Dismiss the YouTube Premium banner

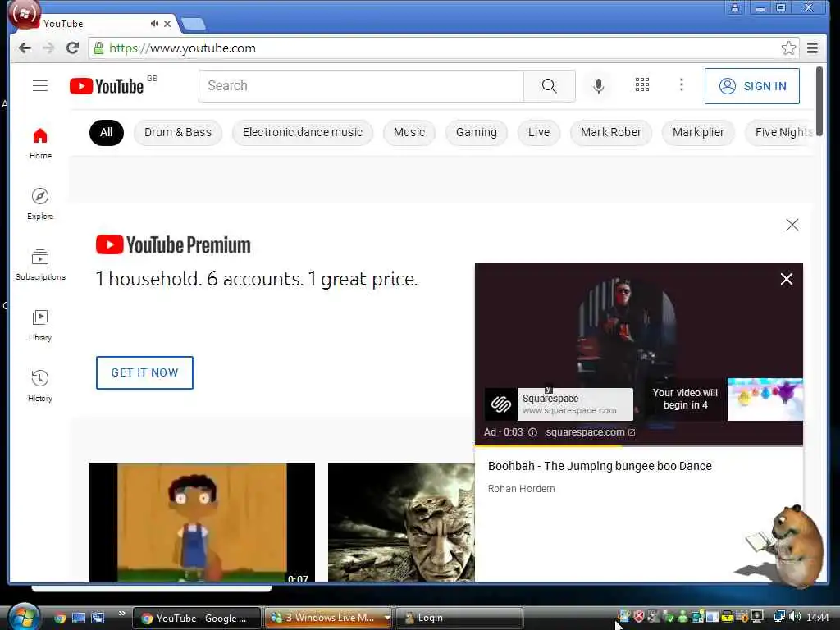coord(792,225)
